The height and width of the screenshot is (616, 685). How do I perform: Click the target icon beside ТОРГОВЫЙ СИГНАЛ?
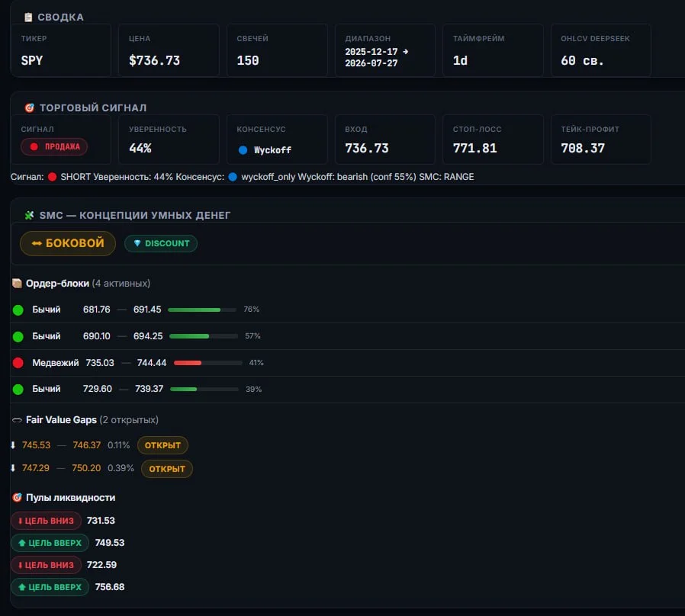coord(29,107)
